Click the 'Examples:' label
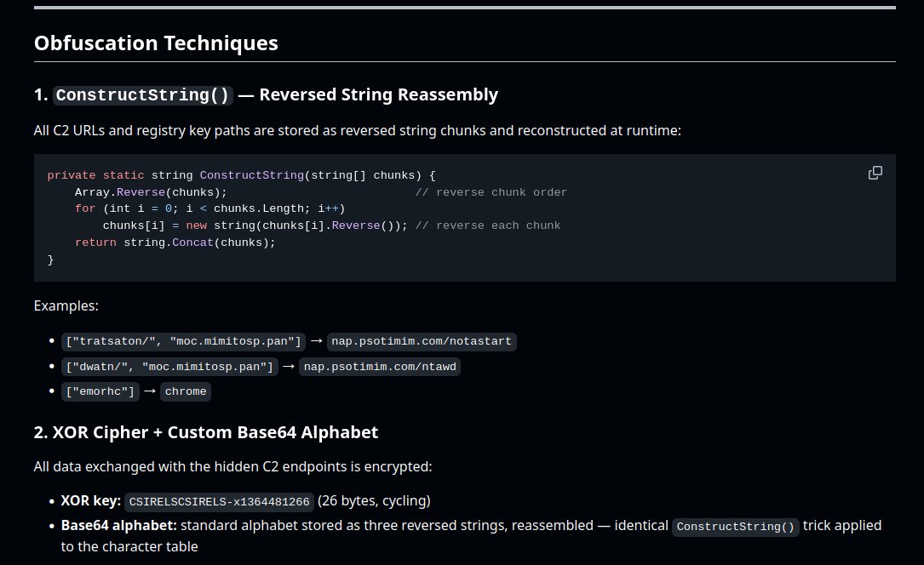The width and height of the screenshot is (924, 565). point(66,306)
